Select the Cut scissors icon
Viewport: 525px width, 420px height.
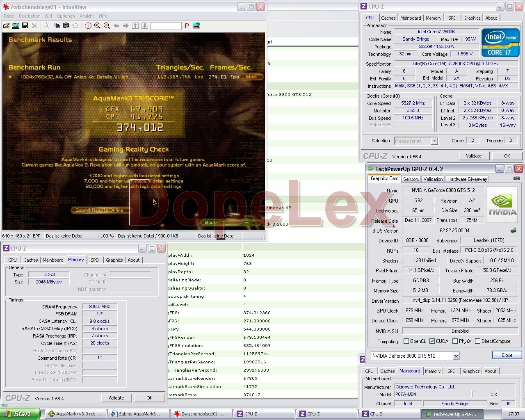pos(47,26)
